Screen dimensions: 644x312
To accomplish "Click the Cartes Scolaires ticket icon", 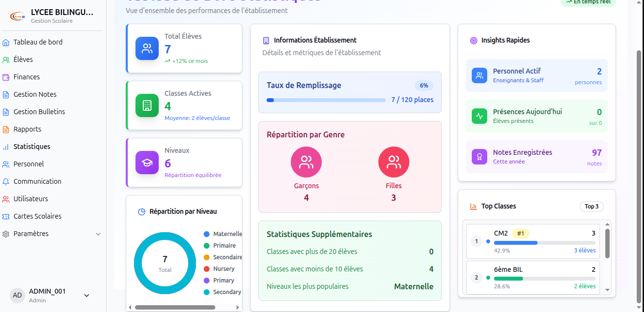I will 6,216.
